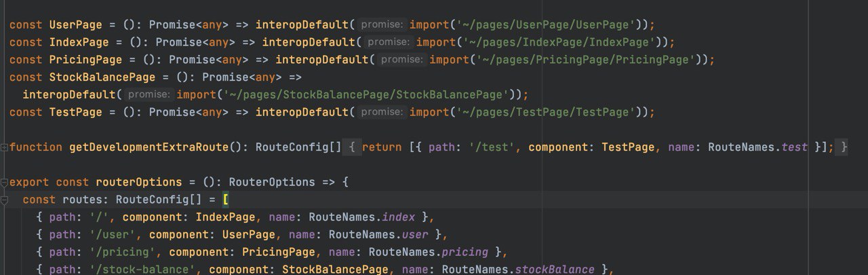Viewport: 868px width, 275px height.
Task: Click IndexPage name in its const declaration
Action: click(79, 42)
